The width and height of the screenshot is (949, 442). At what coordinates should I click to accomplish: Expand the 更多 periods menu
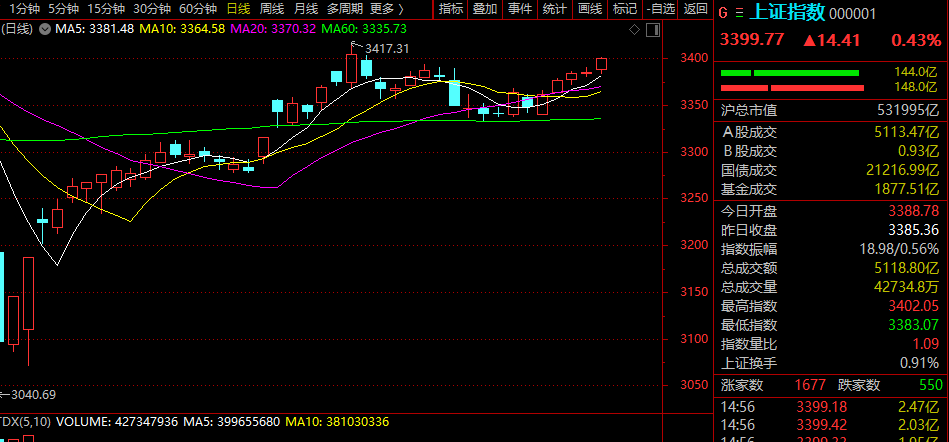[387, 9]
